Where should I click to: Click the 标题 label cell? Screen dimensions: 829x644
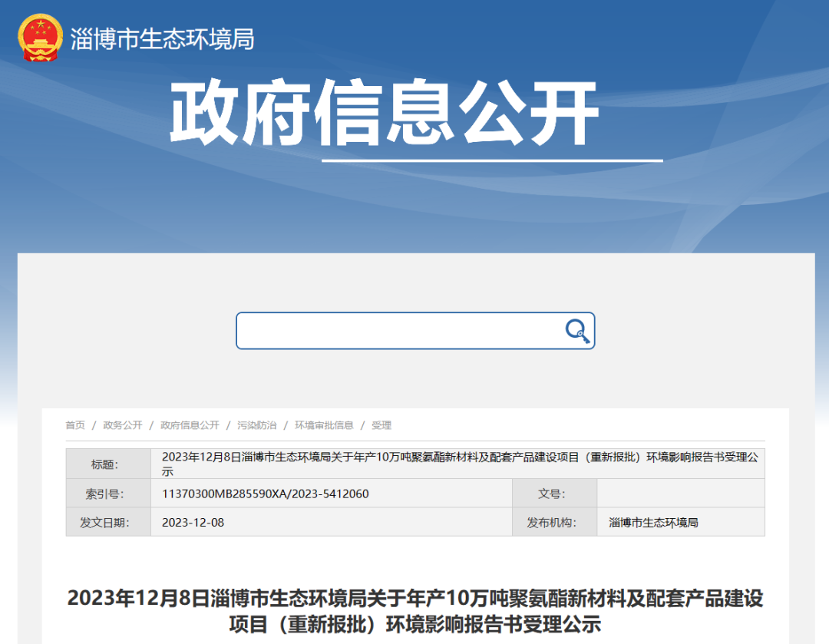coord(107,464)
